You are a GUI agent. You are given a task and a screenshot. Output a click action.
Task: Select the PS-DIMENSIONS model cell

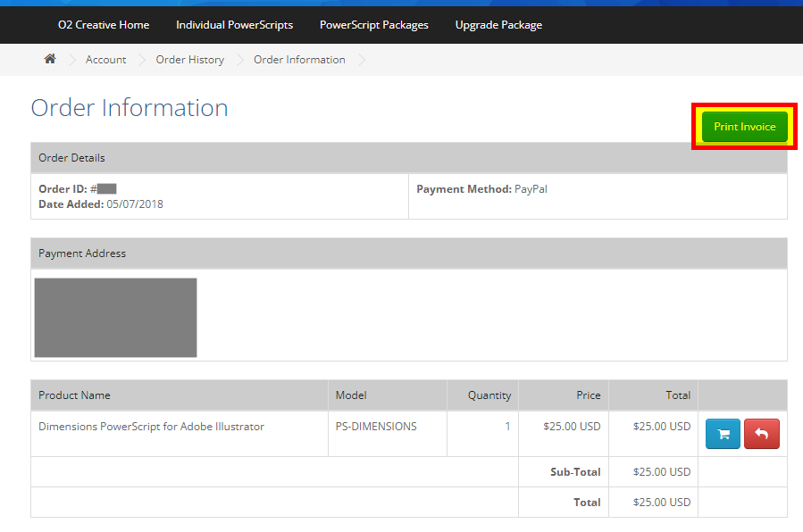(x=376, y=427)
